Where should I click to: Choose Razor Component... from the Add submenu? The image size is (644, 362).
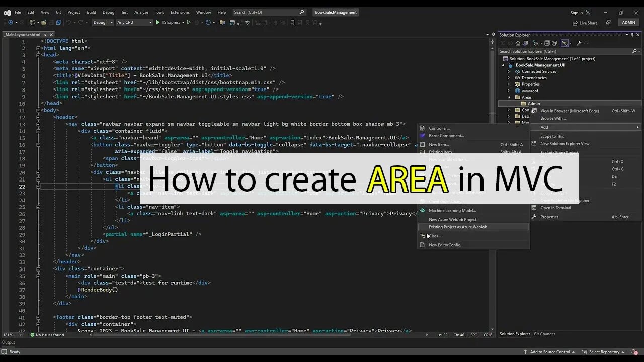[474, 136]
